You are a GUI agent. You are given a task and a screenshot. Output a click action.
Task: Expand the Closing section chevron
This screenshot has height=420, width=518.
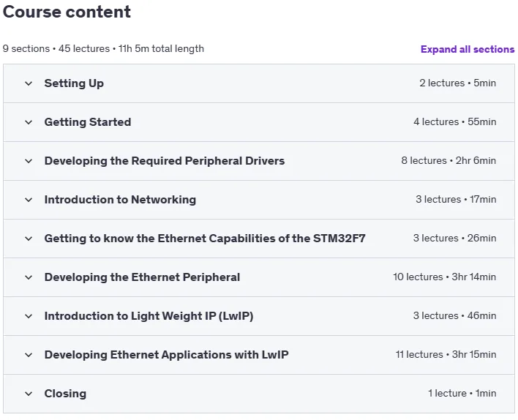pyautogui.click(x=29, y=394)
